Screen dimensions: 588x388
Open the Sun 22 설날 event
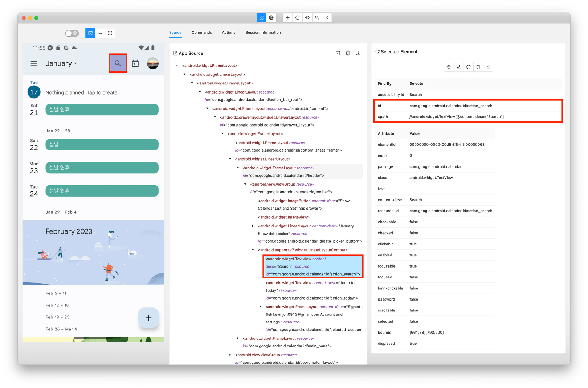click(102, 144)
